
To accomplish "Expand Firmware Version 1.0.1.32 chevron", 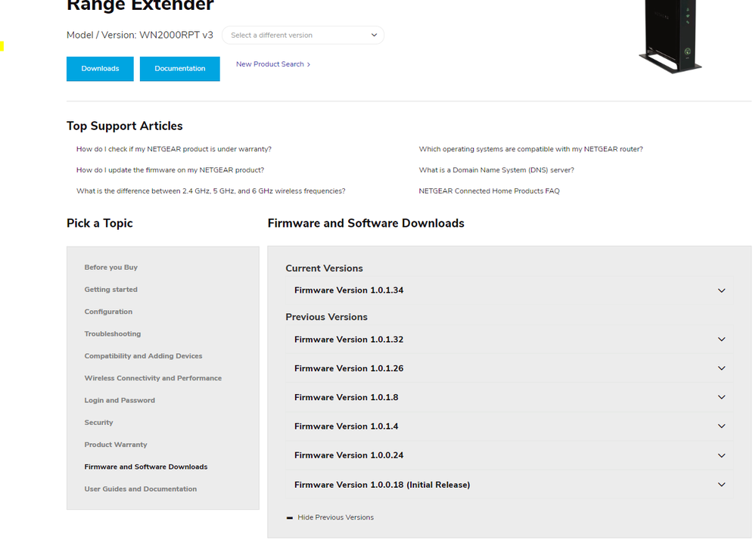I will tap(721, 339).
